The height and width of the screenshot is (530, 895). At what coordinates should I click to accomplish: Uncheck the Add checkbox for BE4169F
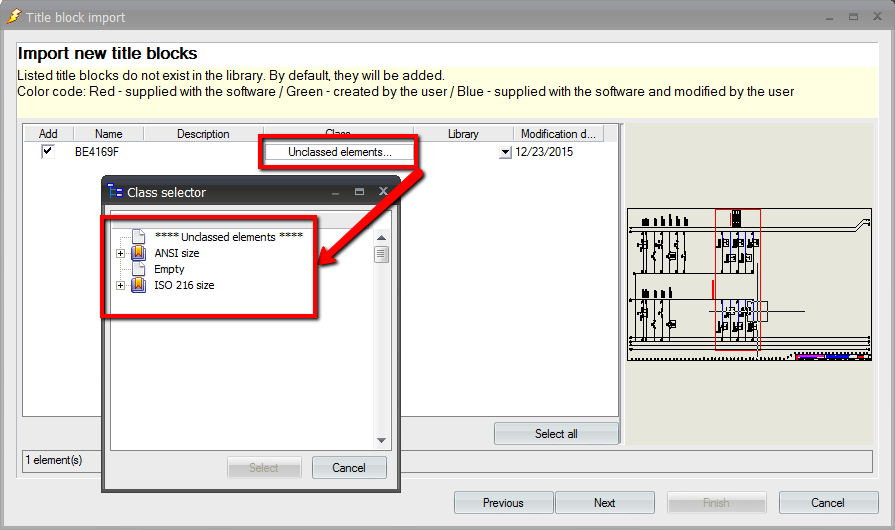point(47,152)
